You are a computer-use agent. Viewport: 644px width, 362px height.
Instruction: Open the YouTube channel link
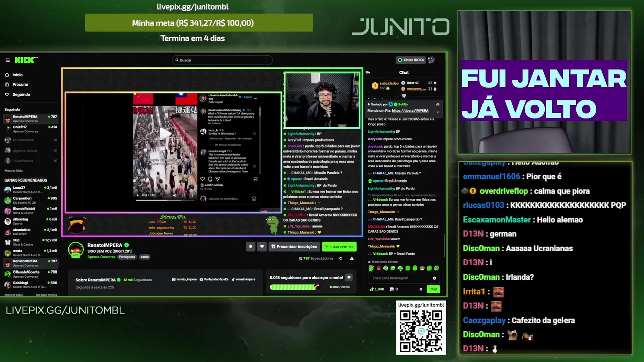coord(214,279)
